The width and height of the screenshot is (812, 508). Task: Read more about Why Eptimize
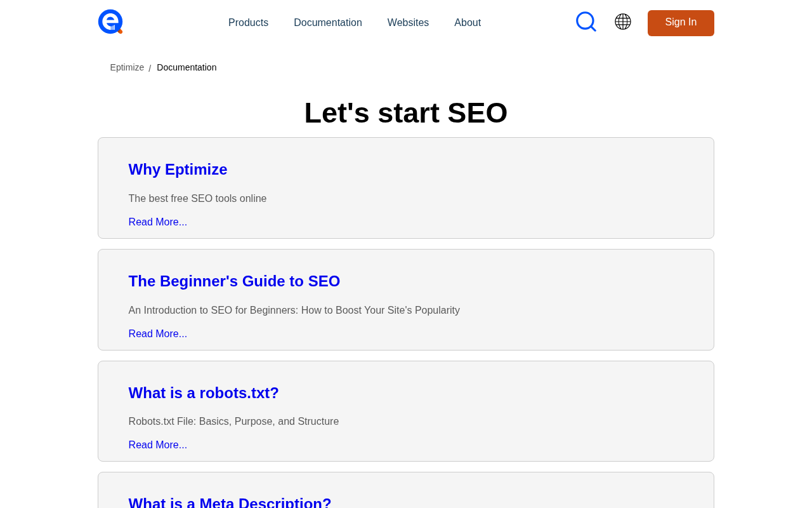click(157, 222)
